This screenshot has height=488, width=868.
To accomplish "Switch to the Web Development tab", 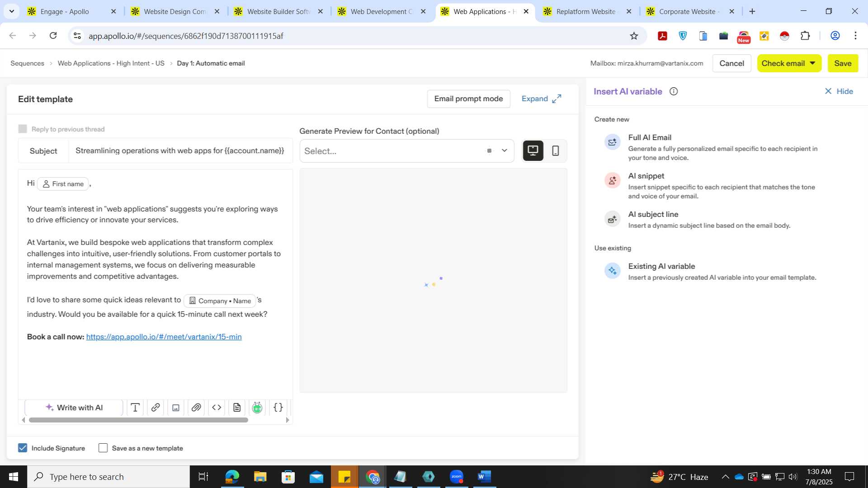I will 382,11.
